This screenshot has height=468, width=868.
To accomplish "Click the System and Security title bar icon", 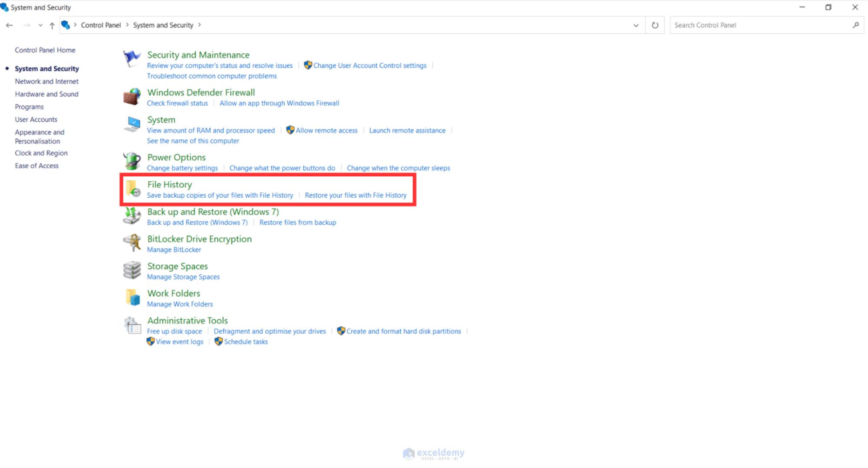I will click(x=4, y=7).
